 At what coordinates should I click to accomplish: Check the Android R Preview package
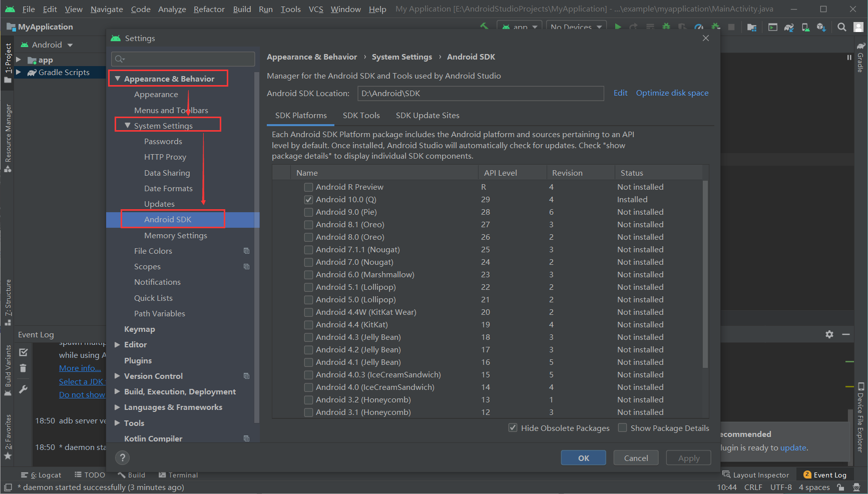308,187
